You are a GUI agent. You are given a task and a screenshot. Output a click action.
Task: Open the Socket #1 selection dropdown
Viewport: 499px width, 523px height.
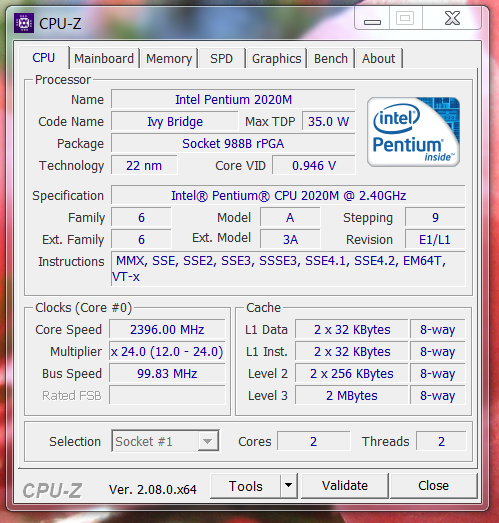pos(165,441)
